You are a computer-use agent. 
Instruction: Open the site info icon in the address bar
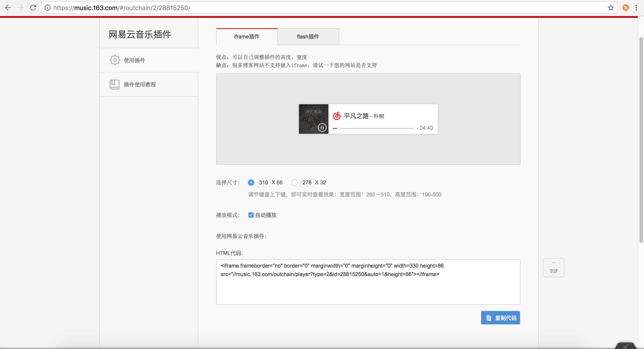(x=47, y=8)
